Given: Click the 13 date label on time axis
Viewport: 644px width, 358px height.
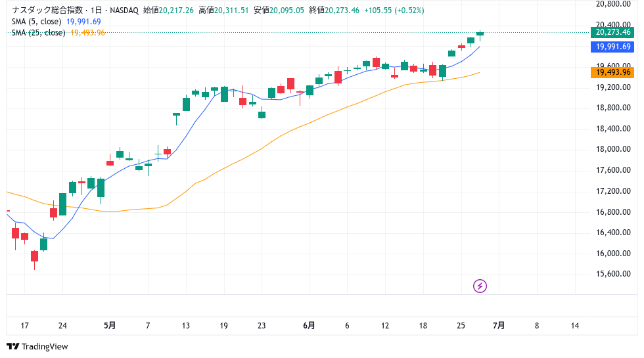Looking at the screenshot, I should [x=185, y=326].
